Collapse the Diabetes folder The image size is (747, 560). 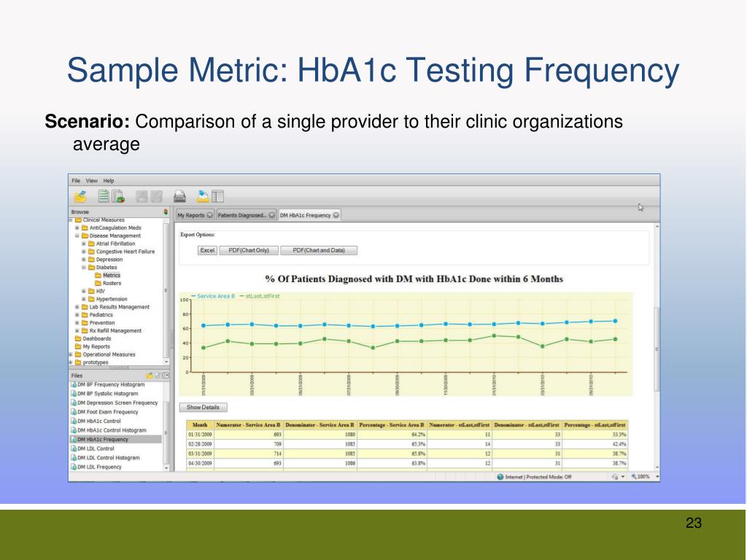click(84, 268)
